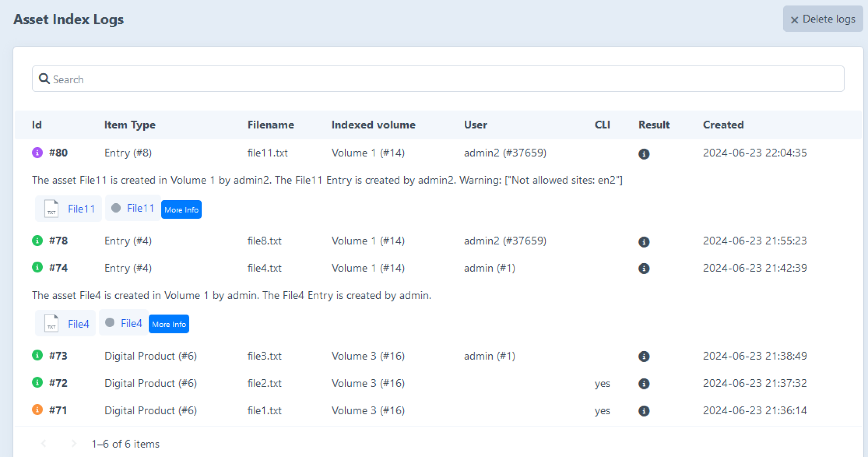Open More Info for File4 log
Screen dimensions: 868x457
pos(169,324)
